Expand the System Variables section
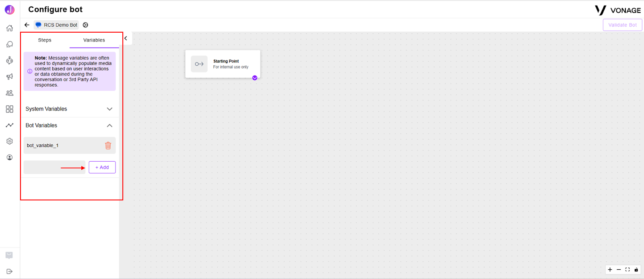The height and width of the screenshot is (279, 644). tap(69, 109)
